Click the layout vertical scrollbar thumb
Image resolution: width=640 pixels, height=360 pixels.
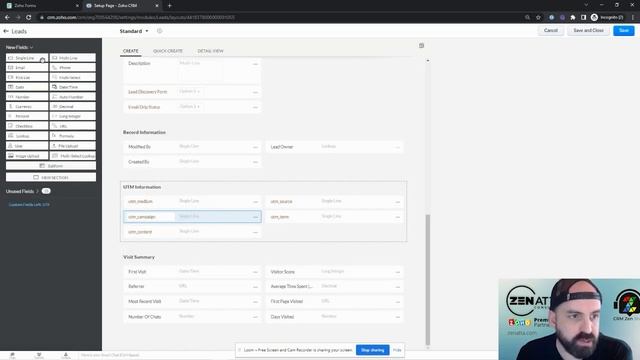[428, 280]
